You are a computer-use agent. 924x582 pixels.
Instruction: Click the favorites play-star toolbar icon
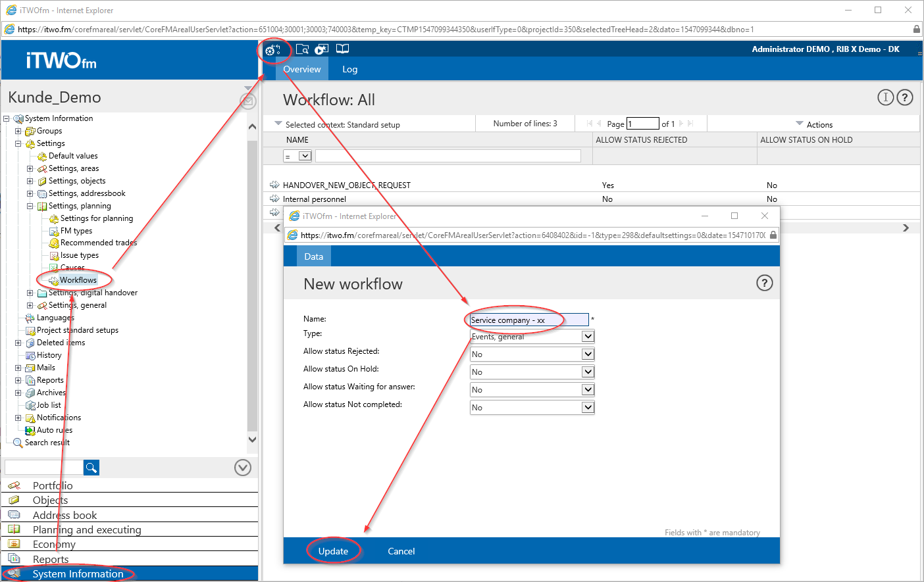pyautogui.click(x=321, y=49)
